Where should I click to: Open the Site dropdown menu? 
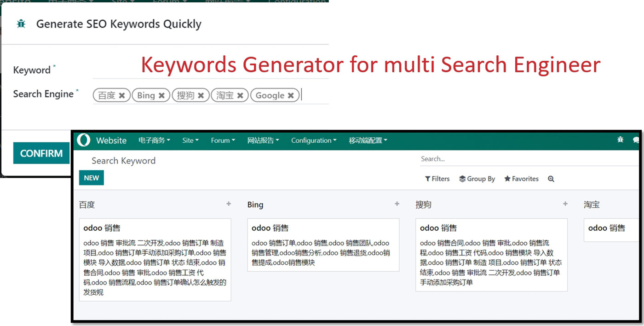click(x=190, y=140)
